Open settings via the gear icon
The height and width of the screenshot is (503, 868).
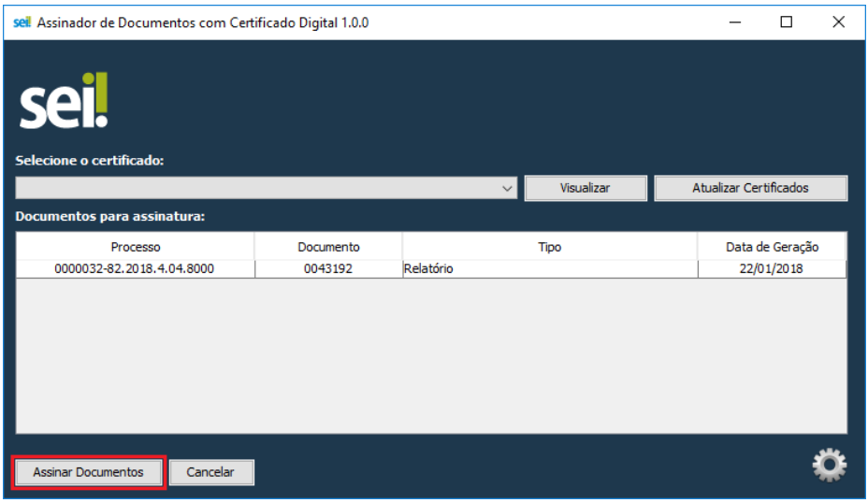click(829, 466)
